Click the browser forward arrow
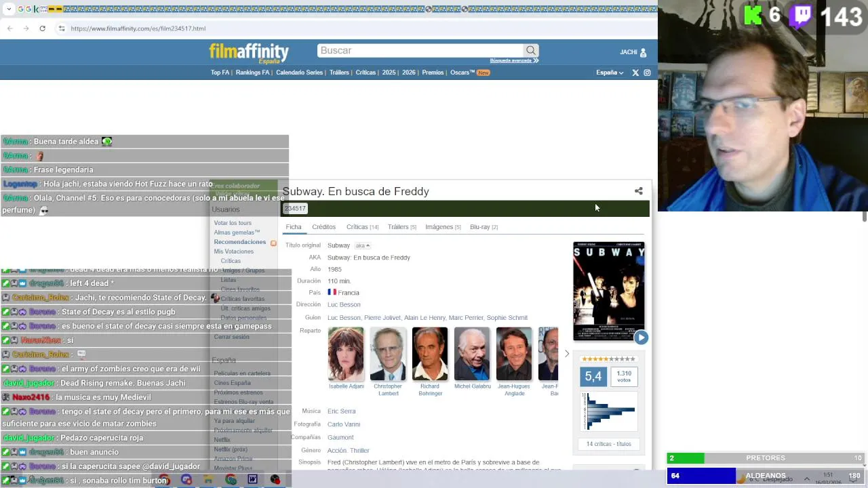This screenshot has height=488, width=868. [x=26, y=28]
